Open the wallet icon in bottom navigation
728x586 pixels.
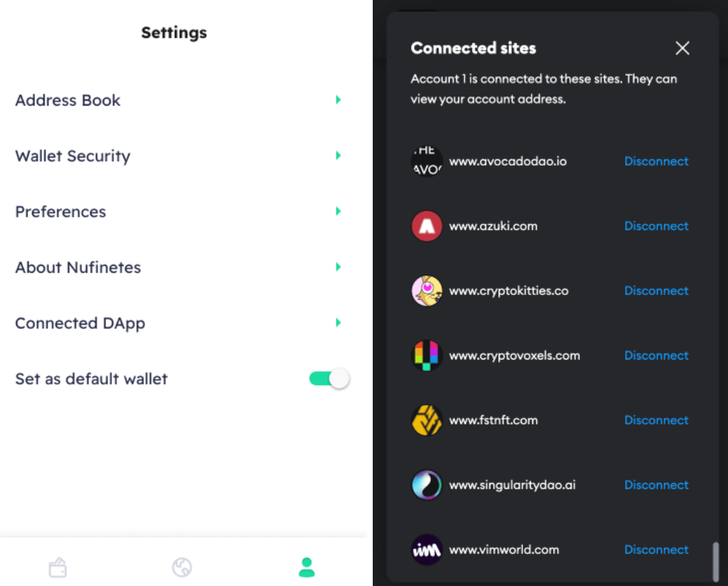pyautogui.click(x=58, y=567)
